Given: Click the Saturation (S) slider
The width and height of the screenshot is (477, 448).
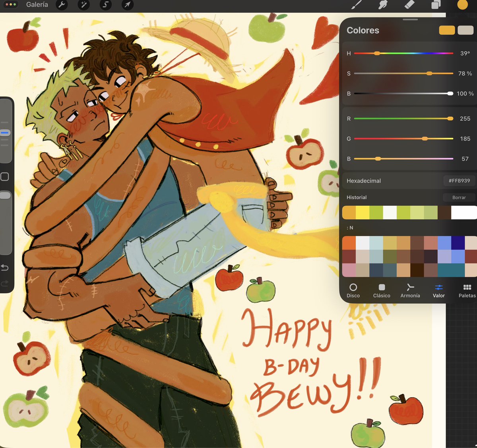Looking at the screenshot, I should click(403, 73).
